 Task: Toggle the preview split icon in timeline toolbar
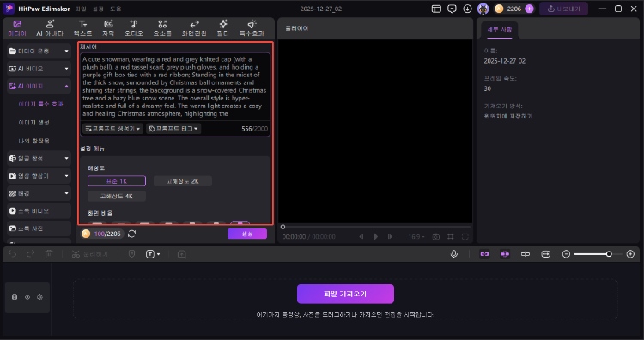click(x=526, y=254)
